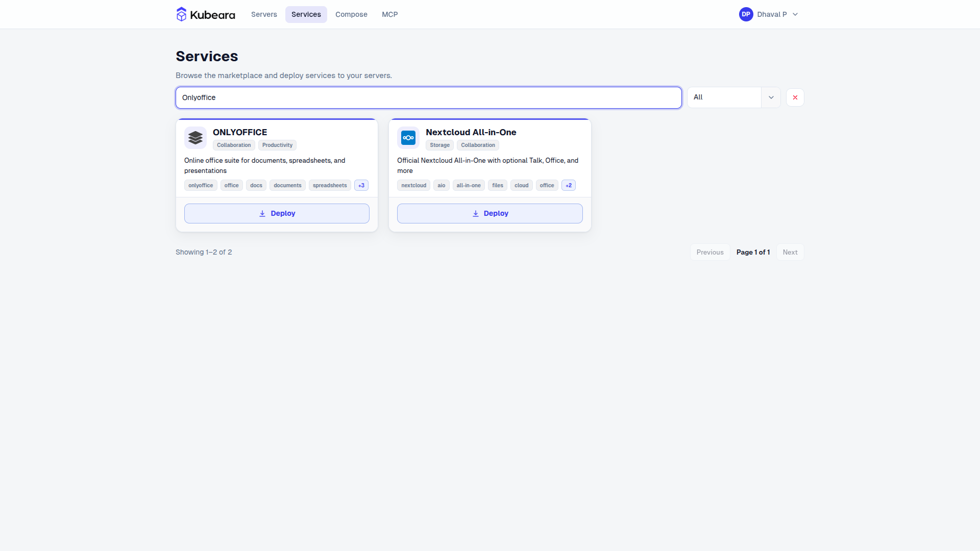Click the ONLYOFFICE card title
The image size is (980, 551).
click(240, 132)
